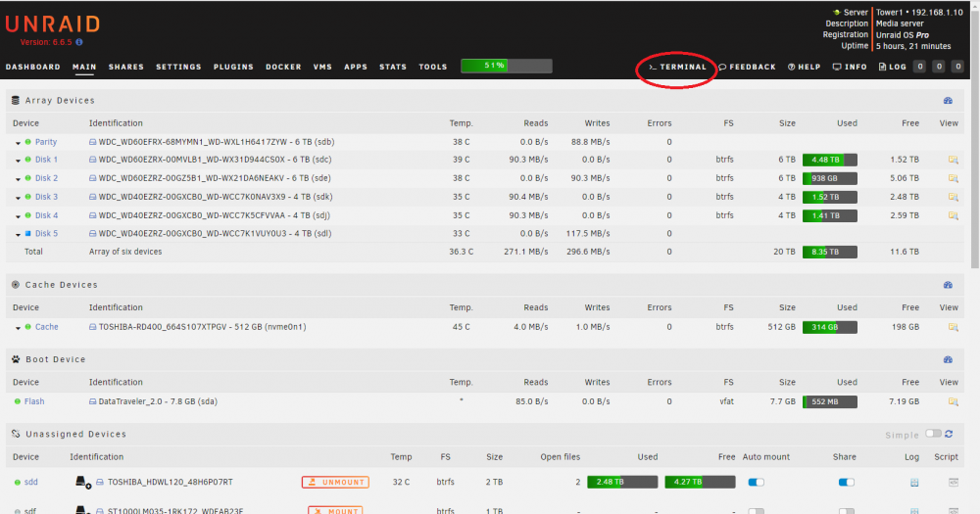Image resolution: width=980 pixels, height=514 pixels.
Task: Click the Total 8.35 TB usage bar
Action: click(829, 253)
